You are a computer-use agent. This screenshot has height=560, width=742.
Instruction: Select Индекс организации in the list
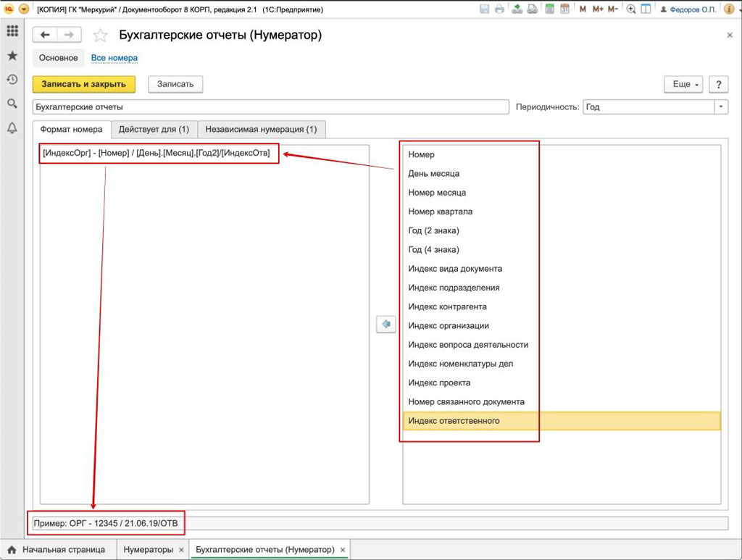point(449,326)
